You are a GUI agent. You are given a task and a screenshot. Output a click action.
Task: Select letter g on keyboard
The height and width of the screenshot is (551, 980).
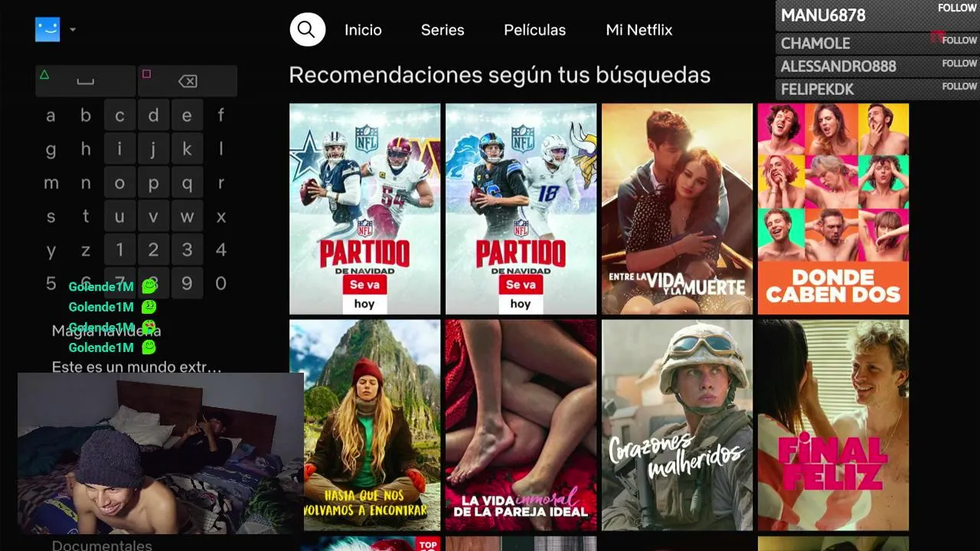pyautogui.click(x=51, y=149)
